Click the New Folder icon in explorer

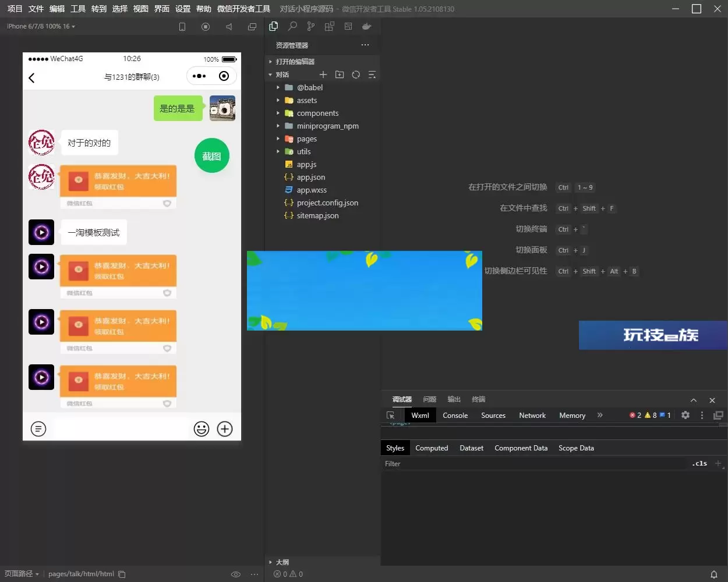click(x=340, y=74)
